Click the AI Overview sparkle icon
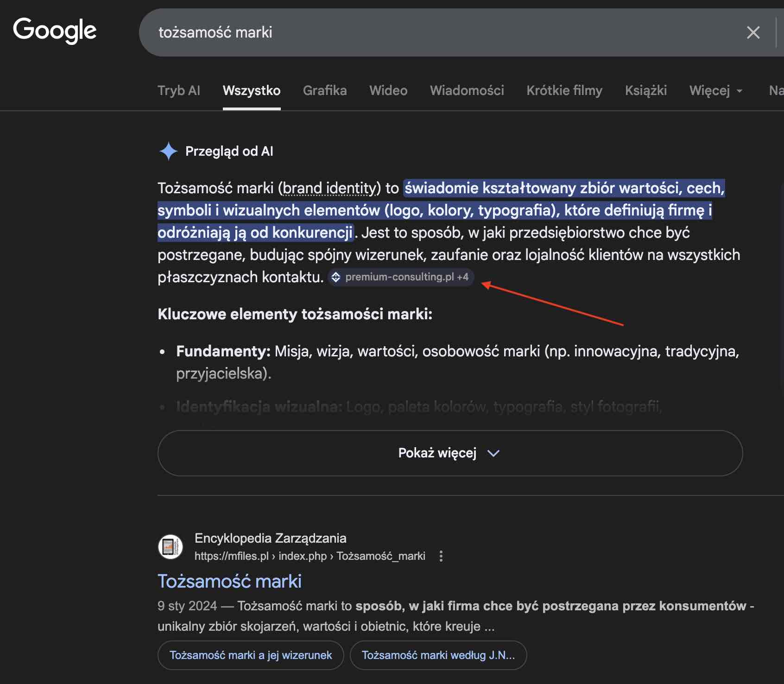This screenshot has width=784, height=684. click(x=168, y=151)
